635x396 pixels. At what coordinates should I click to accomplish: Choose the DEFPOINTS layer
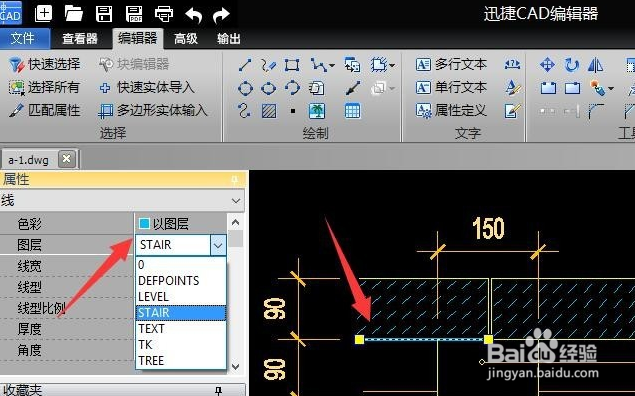(181, 281)
